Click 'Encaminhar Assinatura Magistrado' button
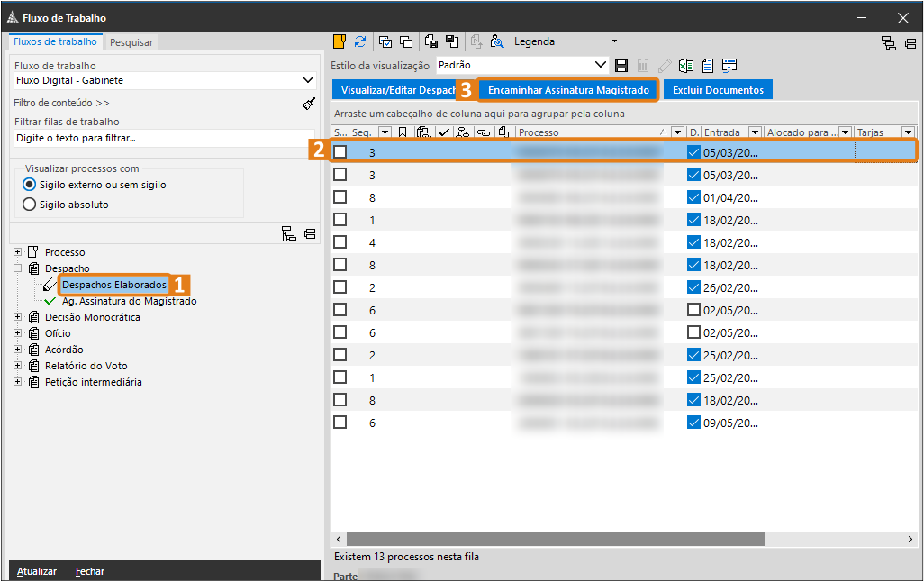This screenshot has width=924, height=582. pos(568,90)
